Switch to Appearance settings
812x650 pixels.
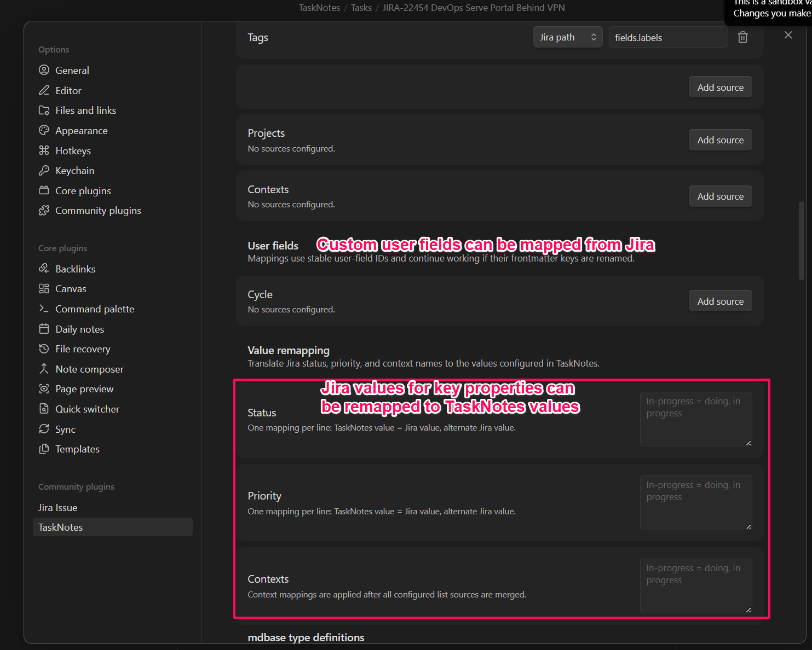[x=113, y=130]
